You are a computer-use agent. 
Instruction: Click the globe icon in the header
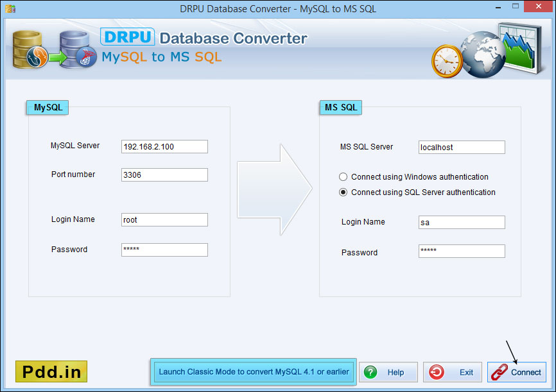483,55
